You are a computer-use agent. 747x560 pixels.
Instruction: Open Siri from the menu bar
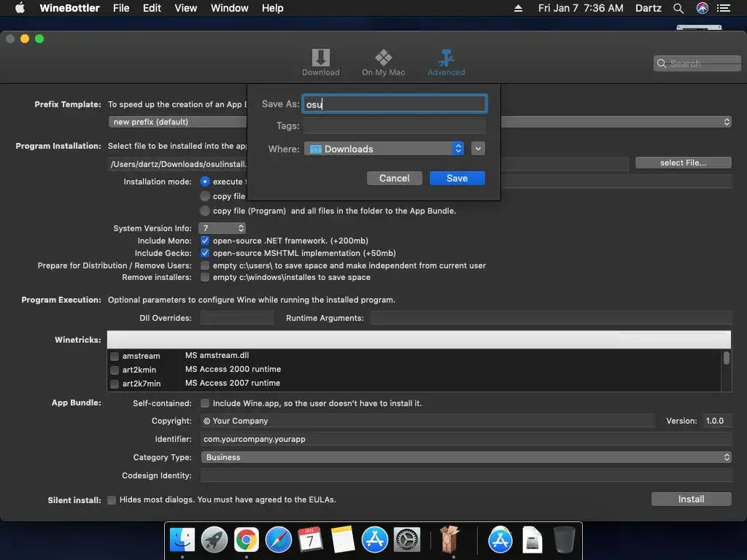tap(702, 8)
